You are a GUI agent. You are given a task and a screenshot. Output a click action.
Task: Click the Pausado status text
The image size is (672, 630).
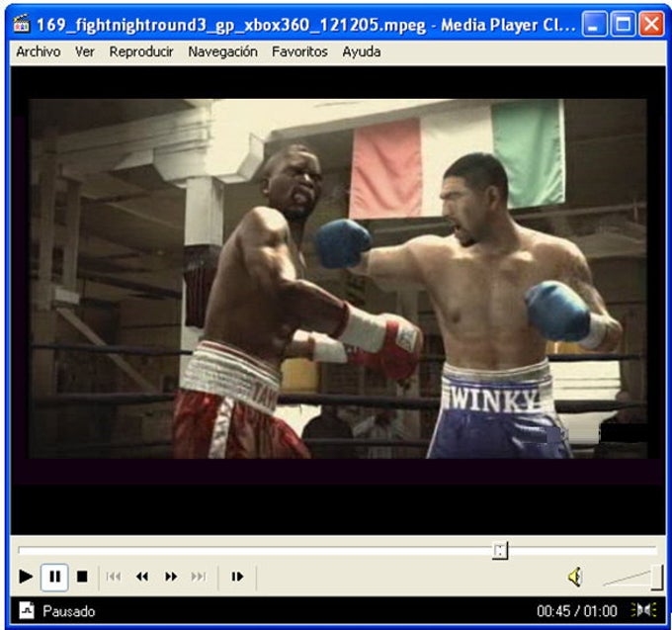point(68,611)
